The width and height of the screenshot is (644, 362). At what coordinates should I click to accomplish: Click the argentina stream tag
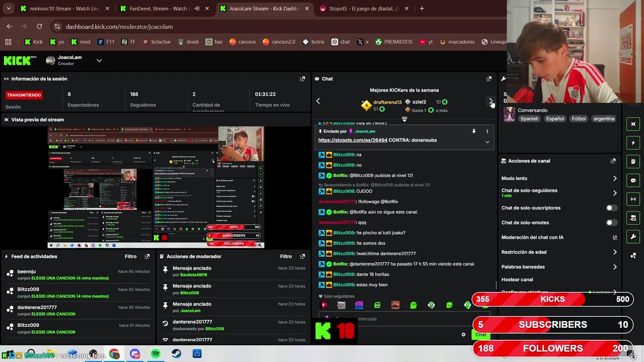[604, 119]
